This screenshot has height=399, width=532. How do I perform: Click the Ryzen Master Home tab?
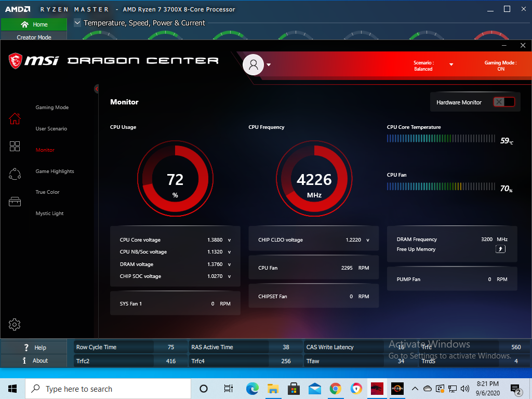pos(34,24)
